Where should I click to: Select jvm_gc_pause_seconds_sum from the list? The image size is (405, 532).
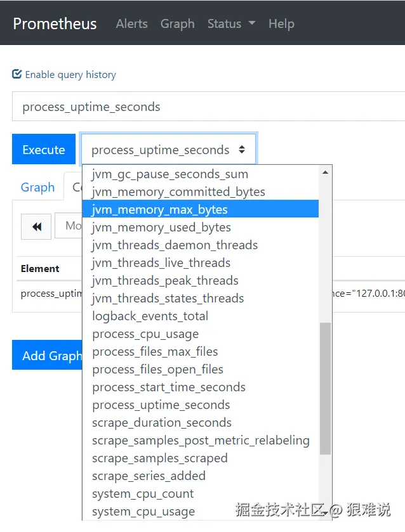pos(201,174)
